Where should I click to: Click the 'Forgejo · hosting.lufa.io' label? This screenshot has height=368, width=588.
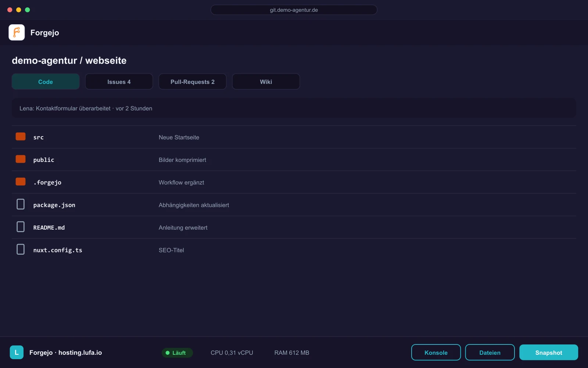pyautogui.click(x=66, y=353)
